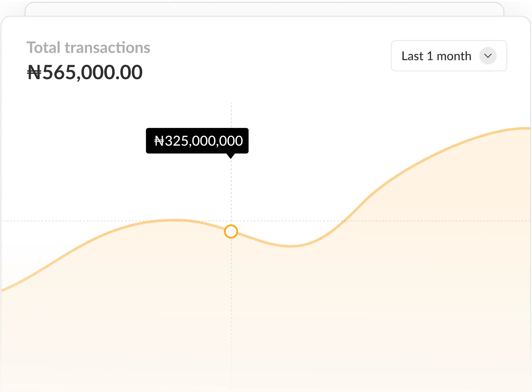Click the word "month" in the period selector

click(454, 56)
